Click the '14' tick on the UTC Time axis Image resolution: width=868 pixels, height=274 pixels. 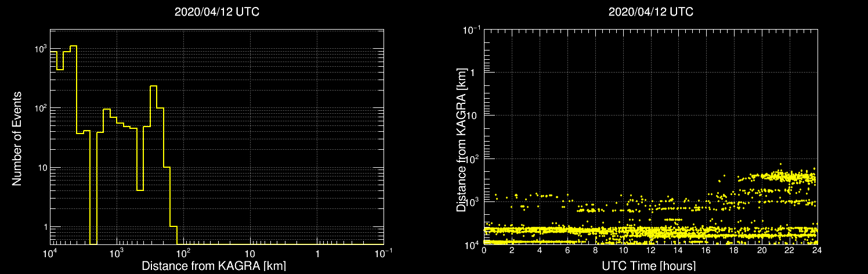point(679,250)
